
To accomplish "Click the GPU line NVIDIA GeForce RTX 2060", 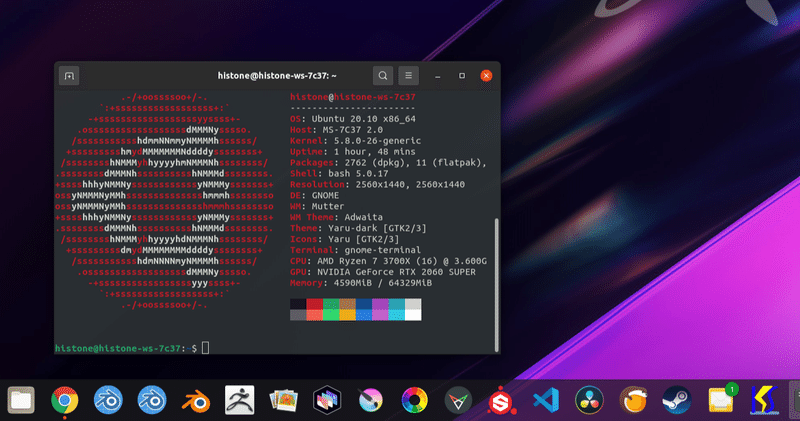I will coord(383,272).
